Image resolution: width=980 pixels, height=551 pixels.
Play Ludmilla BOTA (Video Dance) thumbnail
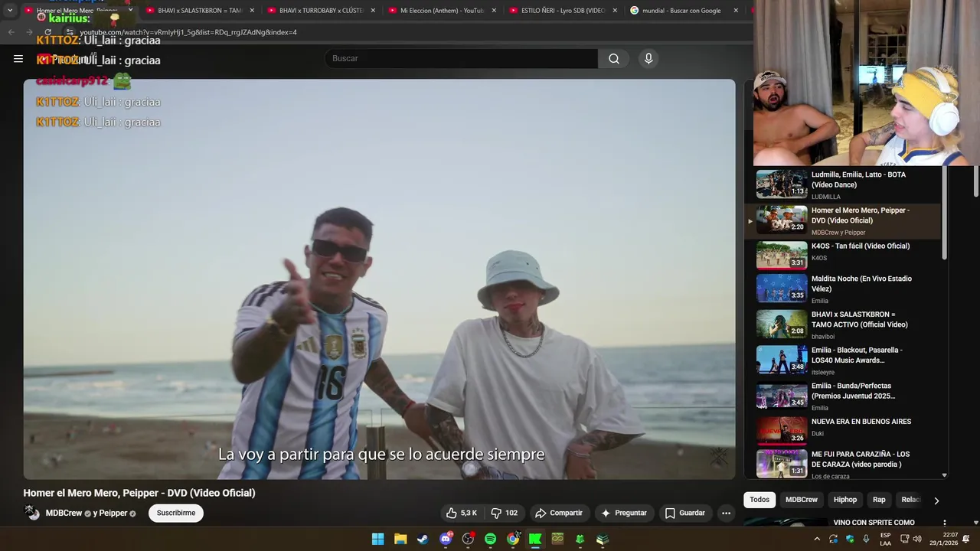(x=782, y=184)
